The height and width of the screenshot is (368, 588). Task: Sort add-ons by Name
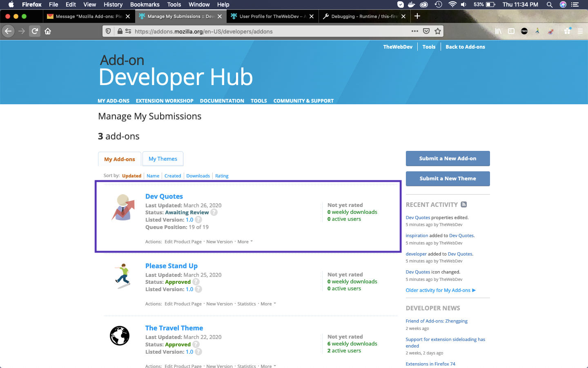tap(153, 176)
